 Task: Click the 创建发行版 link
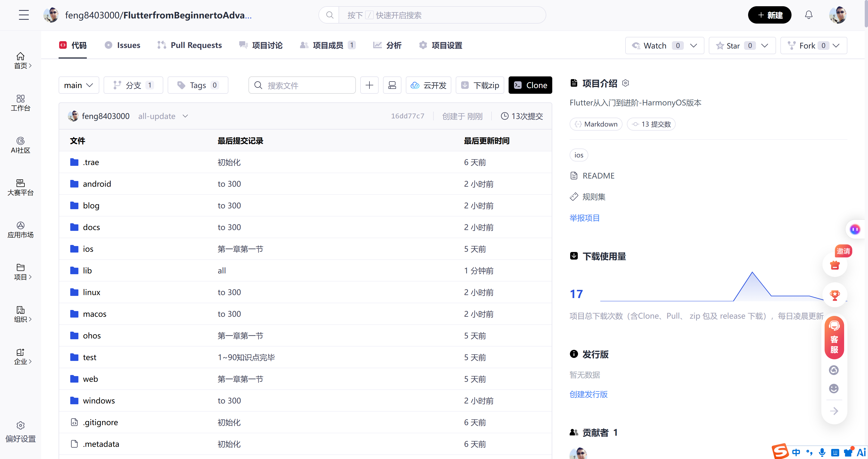(588, 395)
